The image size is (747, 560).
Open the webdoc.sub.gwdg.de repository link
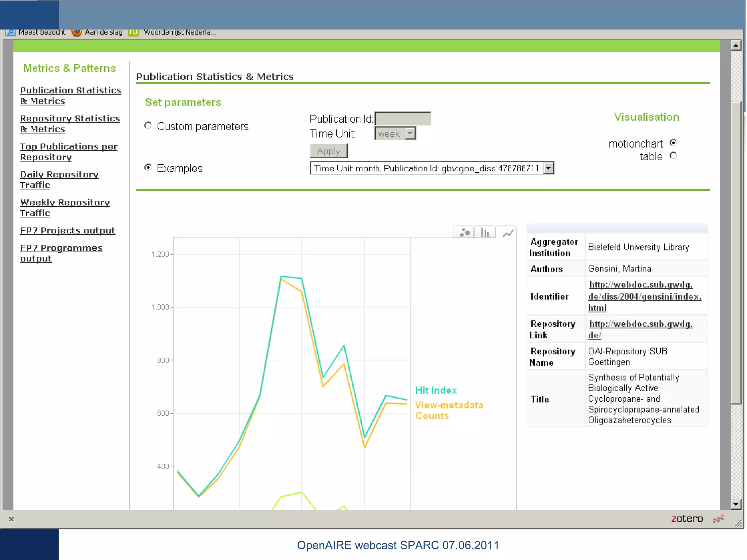pyautogui.click(x=640, y=330)
